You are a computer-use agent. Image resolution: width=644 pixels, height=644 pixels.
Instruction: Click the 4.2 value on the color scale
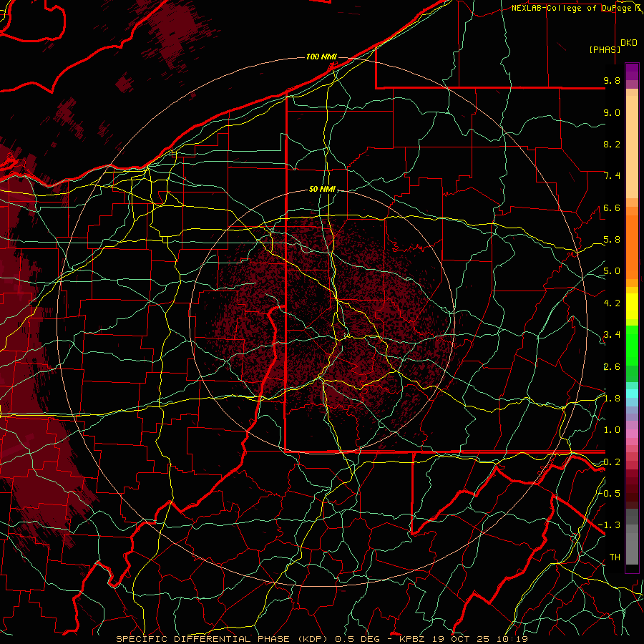612,303
